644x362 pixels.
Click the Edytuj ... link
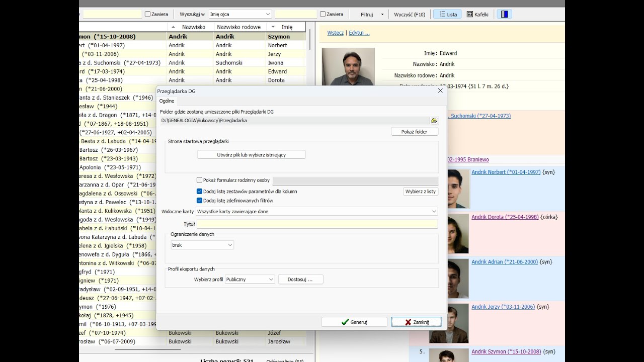[359, 33]
